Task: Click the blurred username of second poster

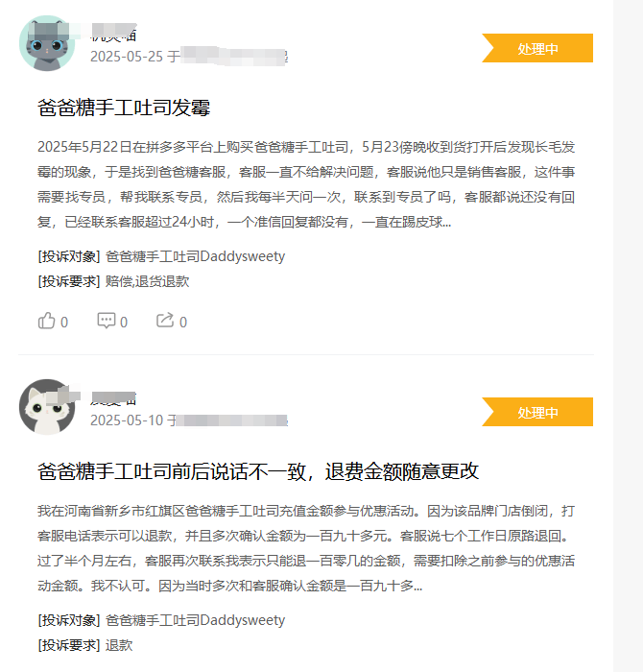Action: [113, 398]
